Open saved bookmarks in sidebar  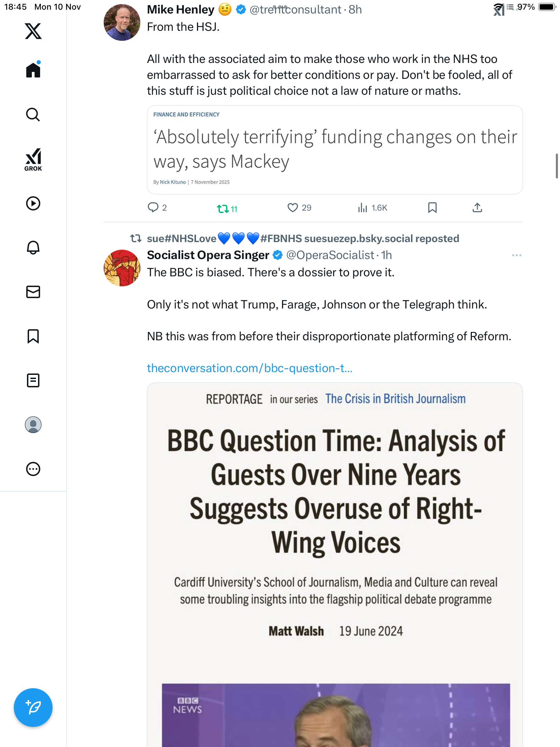pos(33,336)
